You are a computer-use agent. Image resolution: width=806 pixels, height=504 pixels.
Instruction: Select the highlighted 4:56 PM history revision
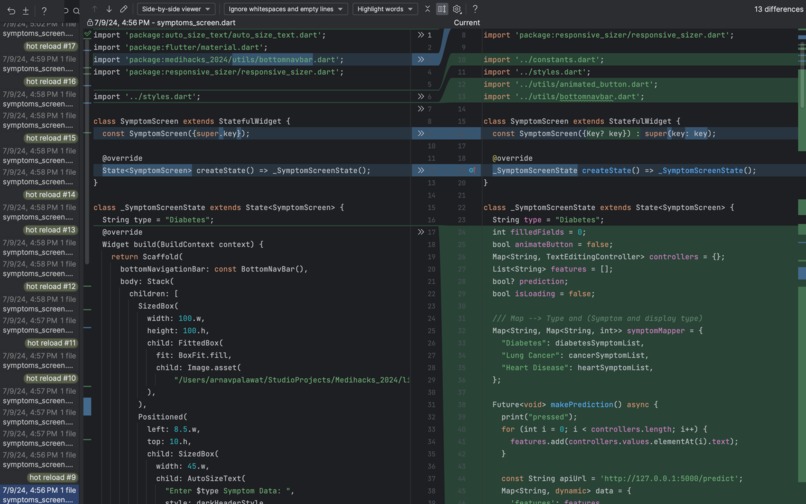click(39, 495)
